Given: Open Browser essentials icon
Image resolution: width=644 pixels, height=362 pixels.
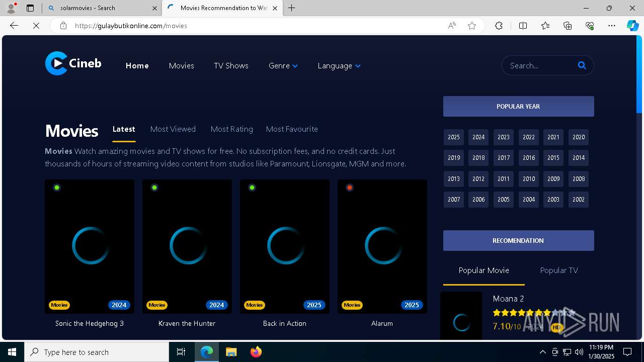Looking at the screenshot, I should click(x=590, y=26).
